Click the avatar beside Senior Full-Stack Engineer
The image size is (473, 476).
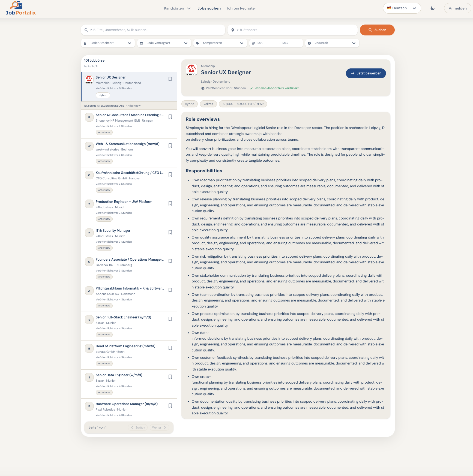coord(89,320)
